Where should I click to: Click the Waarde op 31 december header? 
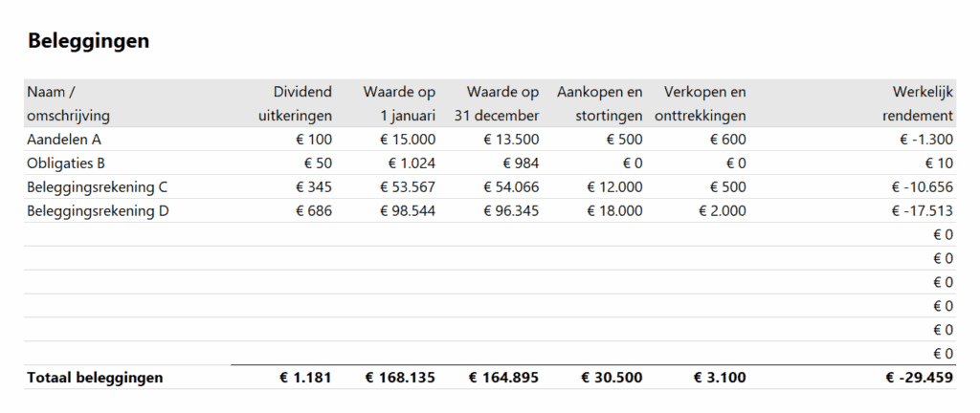pos(502,104)
